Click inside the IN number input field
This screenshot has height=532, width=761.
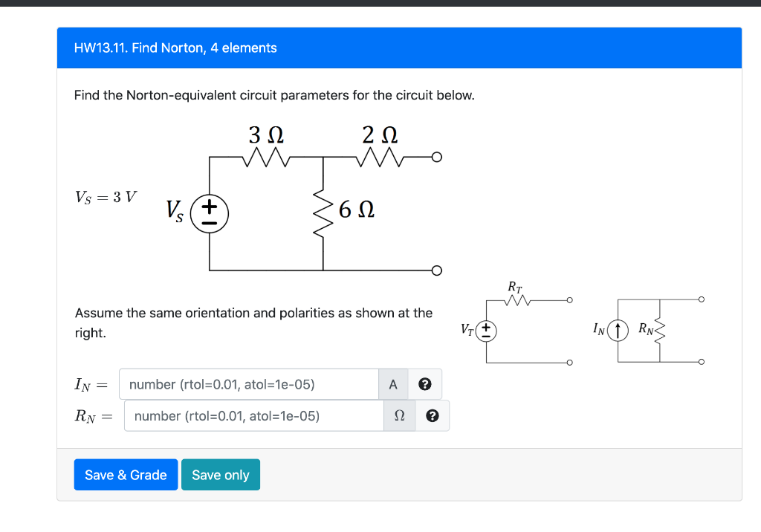pyautogui.click(x=249, y=384)
